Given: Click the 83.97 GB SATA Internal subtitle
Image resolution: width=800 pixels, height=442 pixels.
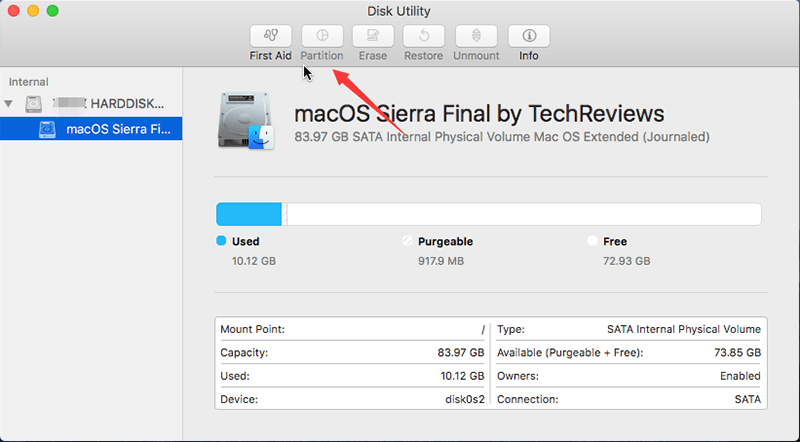Looking at the screenshot, I should click(x=502, y=137).
